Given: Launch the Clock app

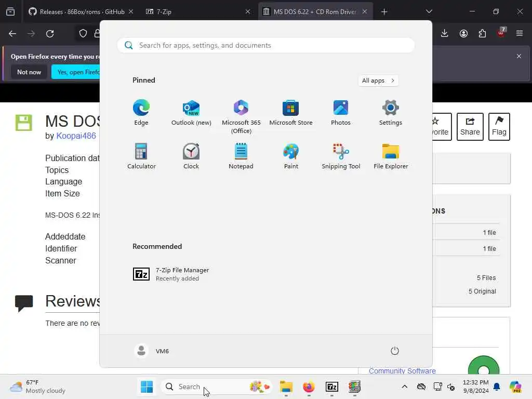Looking at the screenshot, I should tap(191, 156).
